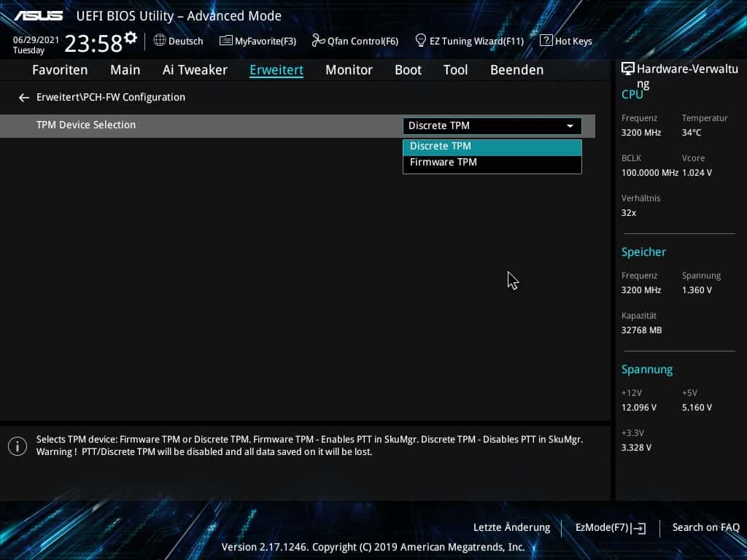Open the Boot tab

[409, 70]
